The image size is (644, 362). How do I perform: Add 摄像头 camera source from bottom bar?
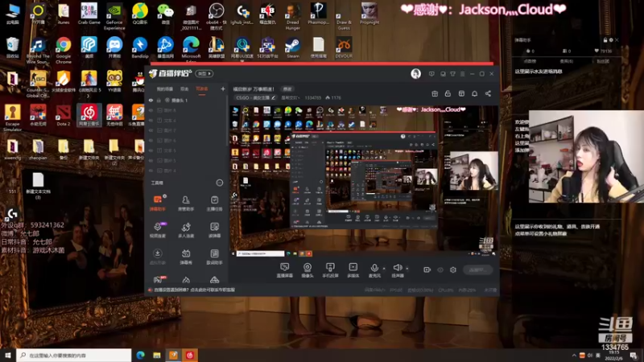(x=308, y=270)
